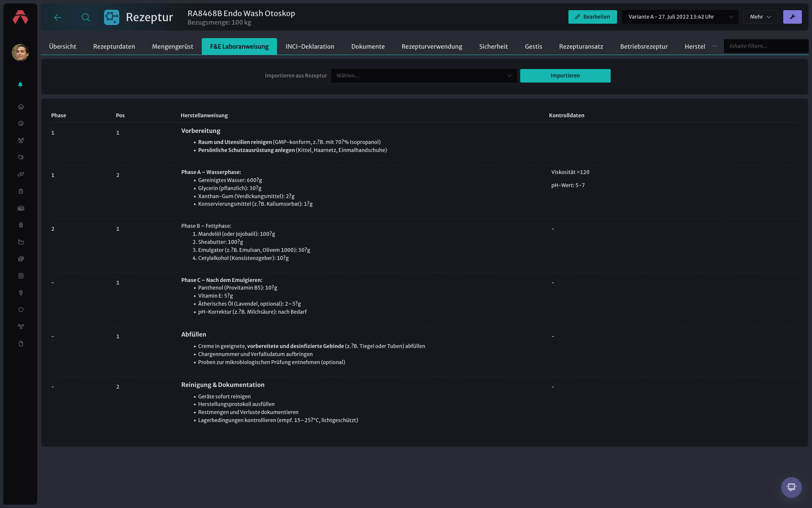
Task: Switch to the Rezepturdaten tab
Action: coord(114,47)
